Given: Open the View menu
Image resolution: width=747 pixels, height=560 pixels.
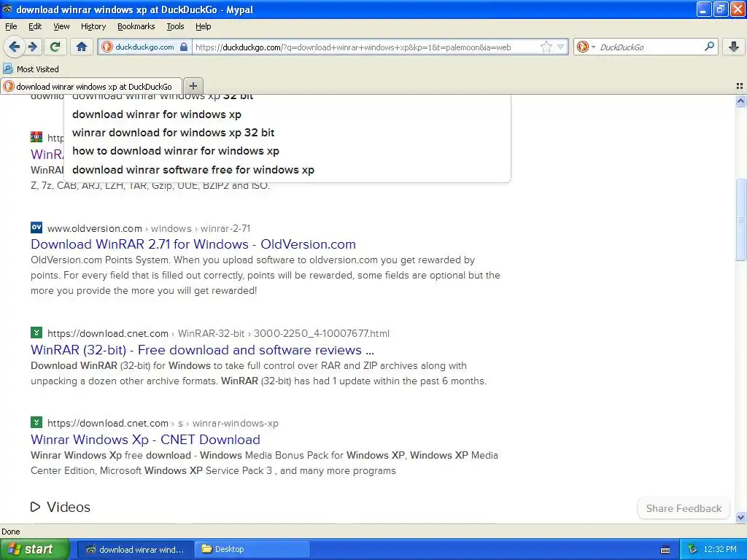Looking at the screenshot, I should (x=61, y=26).
